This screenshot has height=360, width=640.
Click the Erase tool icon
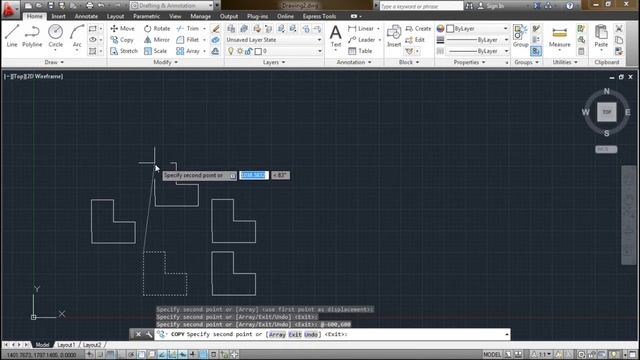[216, 29]
